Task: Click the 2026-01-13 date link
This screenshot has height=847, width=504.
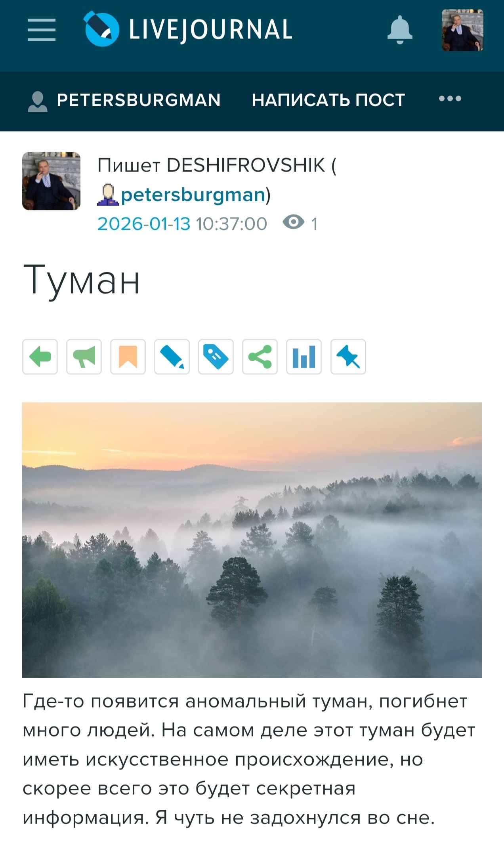Action: tap(144, 224)
